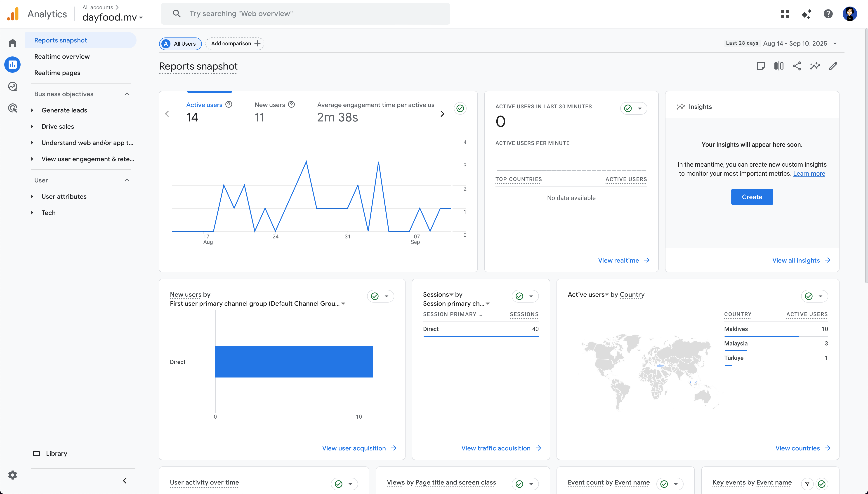
Task: Click the Explore icon in left rail
Action: coord(13,86)
